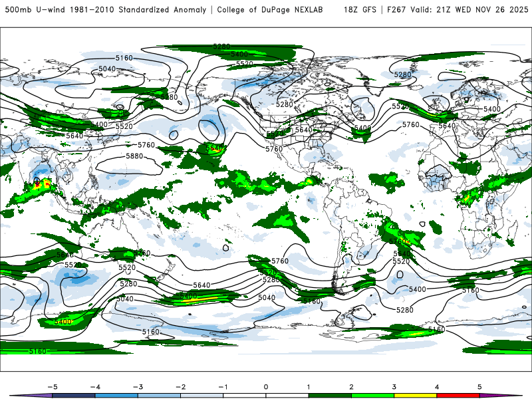
Task: Click the medium blue -4 to -3 colorbar segment
Action: (x=116, y=396)
